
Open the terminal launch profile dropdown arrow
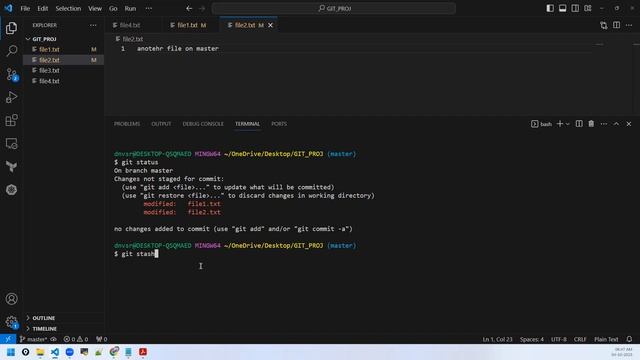(x=567, y=124)
